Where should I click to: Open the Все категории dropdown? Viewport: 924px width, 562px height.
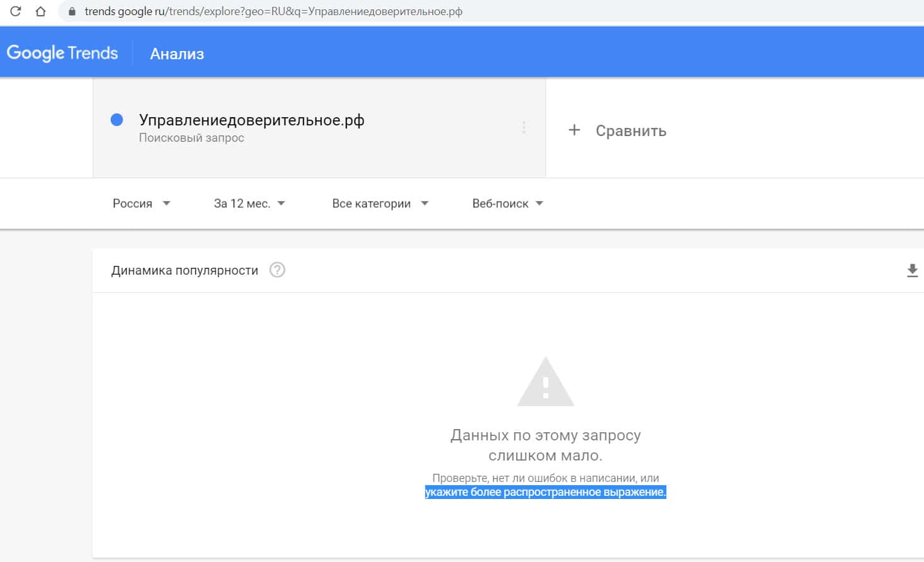[x=380, y=204]
